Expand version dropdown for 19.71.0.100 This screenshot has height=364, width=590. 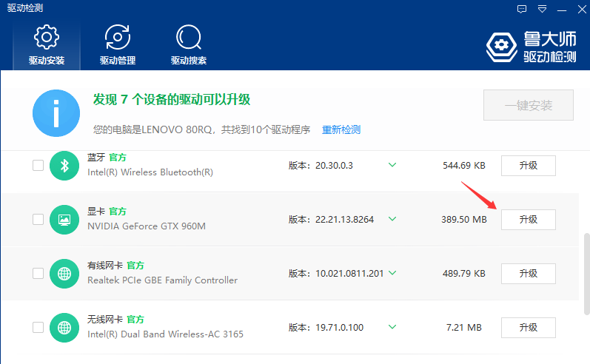click(x=392, y=327)
